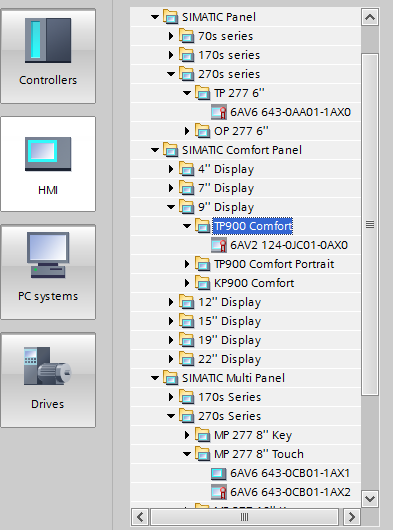Image resolution: width=393 pixels, height=530 pixels.
Task: Expand the OP 277 6'' folder
Action: point(187,131)
